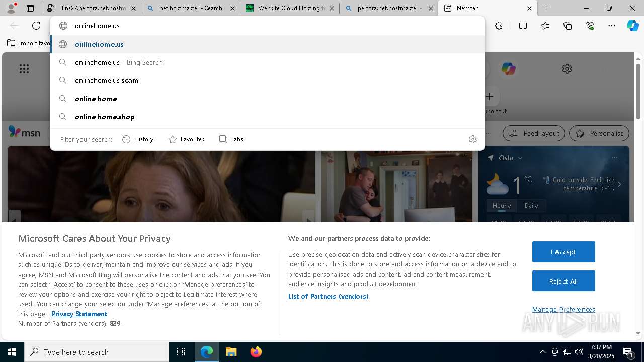
Task: Open the volume control tray icon
Action: [x=579, y=352]
